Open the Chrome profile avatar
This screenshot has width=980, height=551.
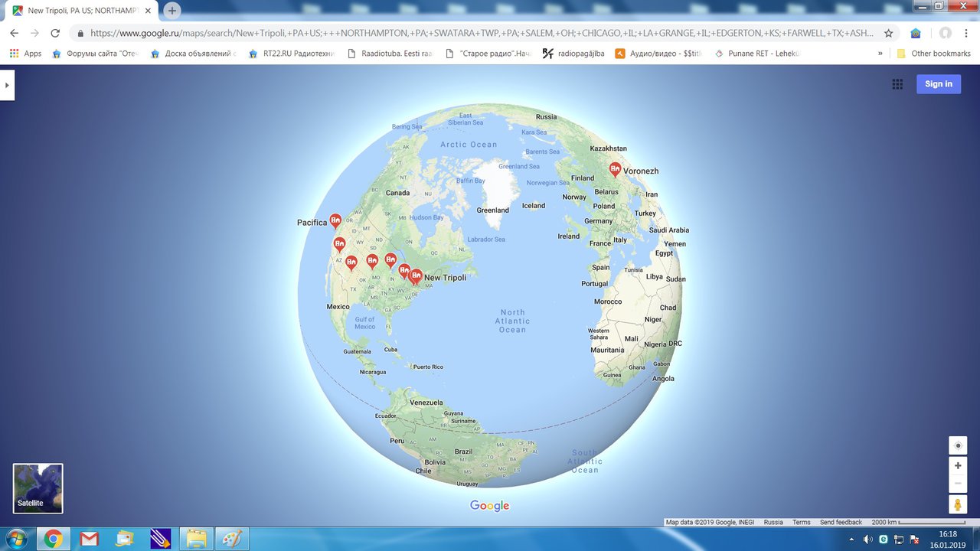coord(946,34)
